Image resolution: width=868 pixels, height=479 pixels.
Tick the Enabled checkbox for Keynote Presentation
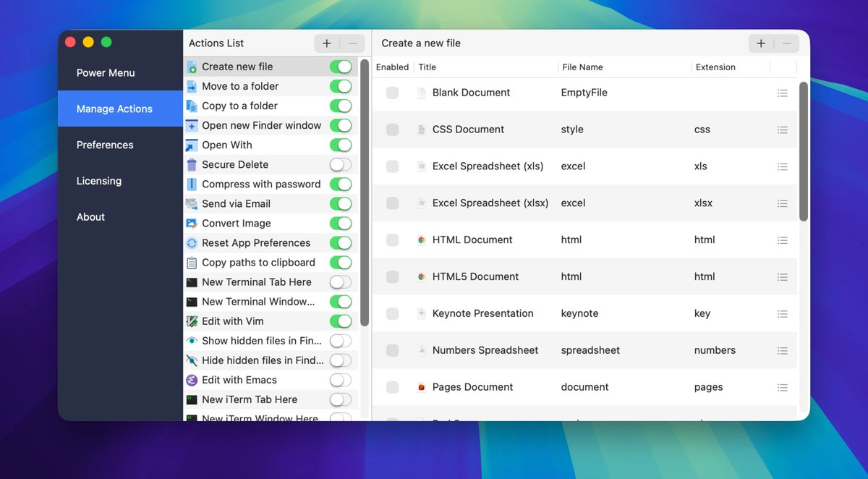point(392,313)
